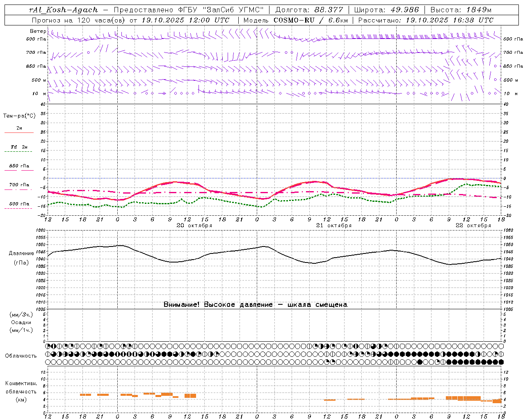This screenshot has width=525, height=420.
Task: Click the Облачность cloudiness label
Action: pos(21,356)
